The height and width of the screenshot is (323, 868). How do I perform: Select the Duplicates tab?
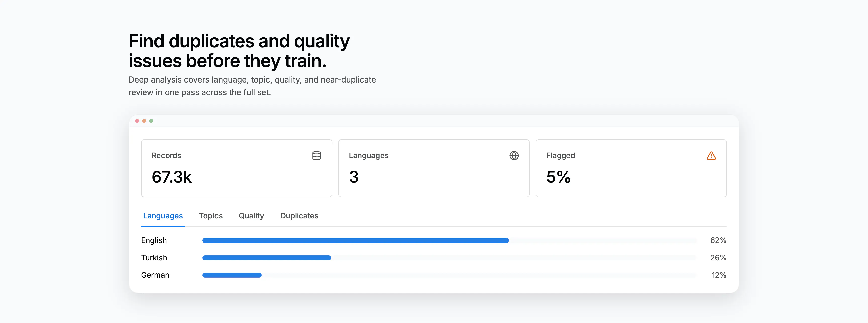(299, 216)
